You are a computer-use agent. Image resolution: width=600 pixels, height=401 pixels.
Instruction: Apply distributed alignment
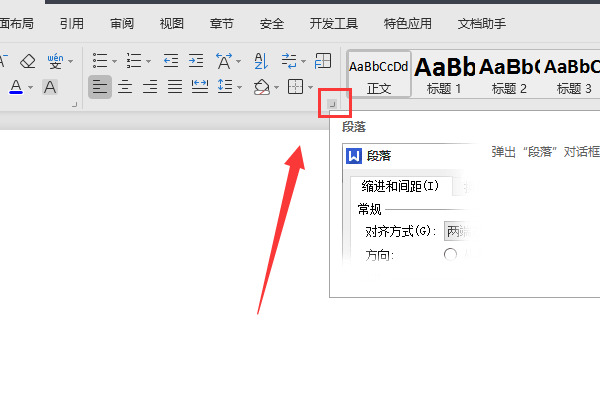click(200, 87)
